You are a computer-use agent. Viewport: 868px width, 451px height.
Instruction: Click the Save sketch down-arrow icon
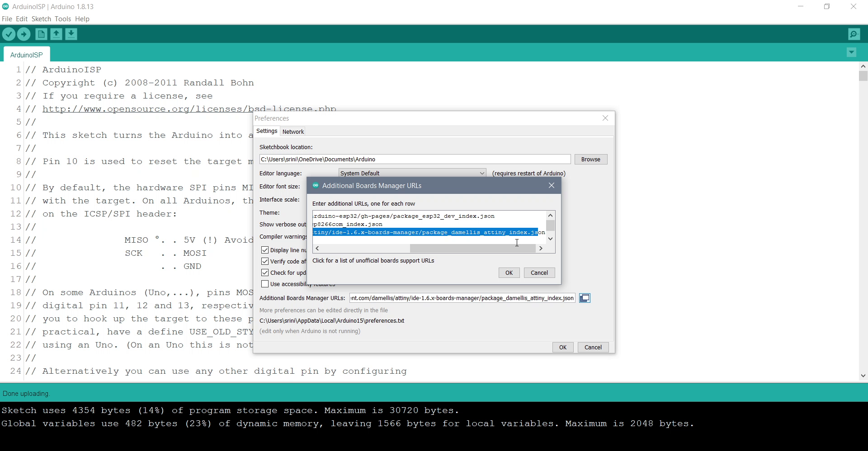pos(71,34)
